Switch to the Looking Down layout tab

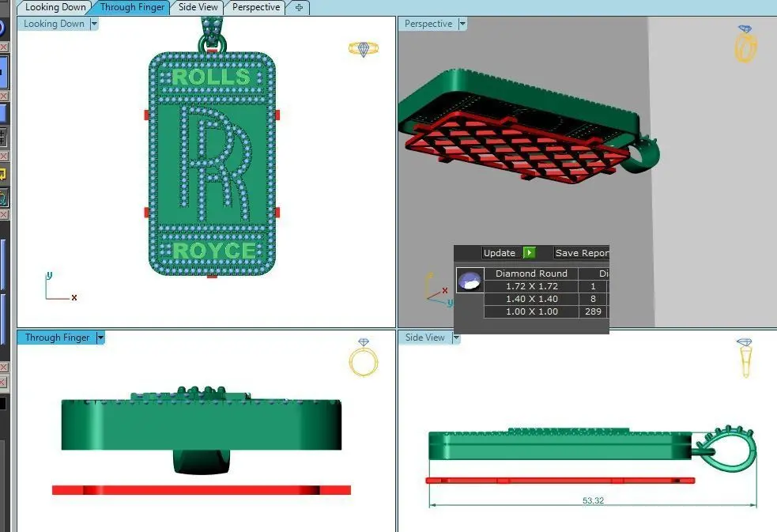[55, 7]
